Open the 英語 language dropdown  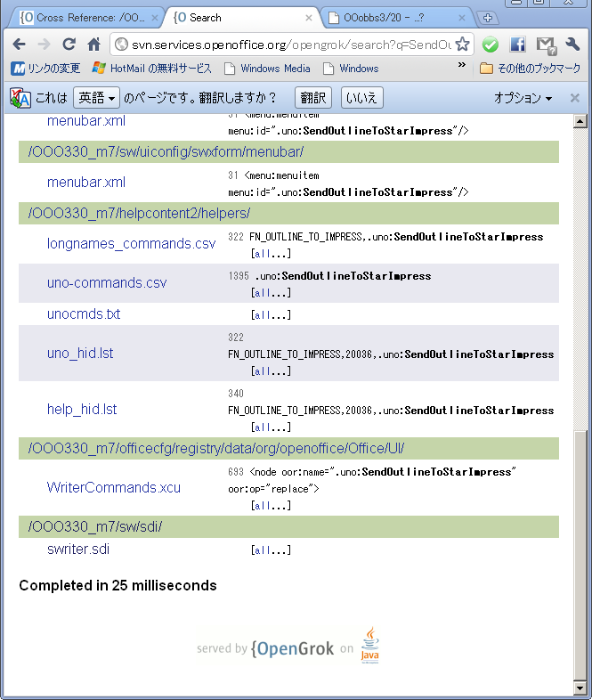96,98
